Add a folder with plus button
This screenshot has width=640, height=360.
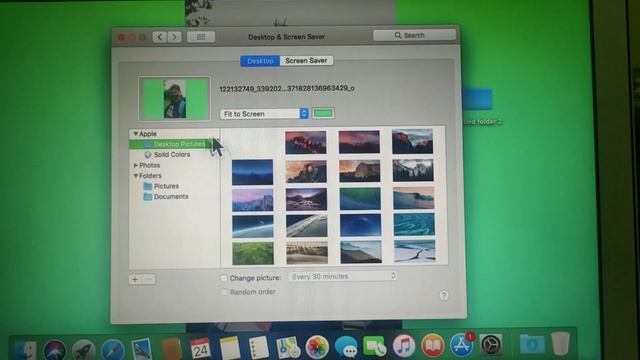135,280
